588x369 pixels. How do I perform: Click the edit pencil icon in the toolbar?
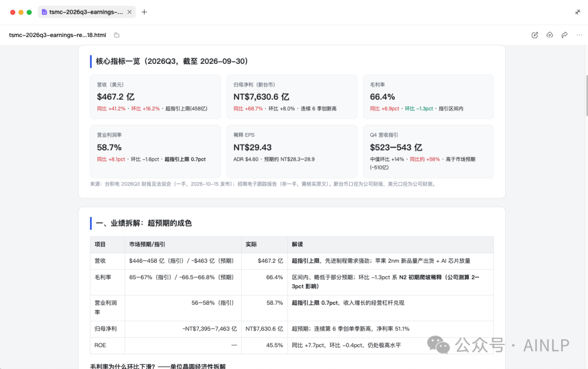(x=535, y=35)
